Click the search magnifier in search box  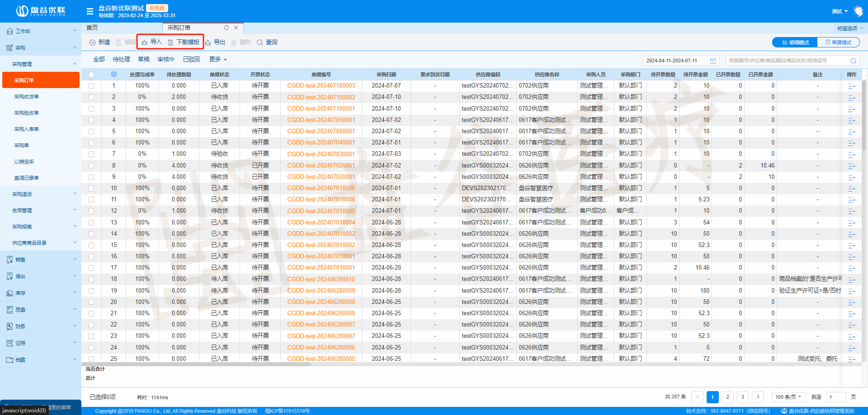854,61
